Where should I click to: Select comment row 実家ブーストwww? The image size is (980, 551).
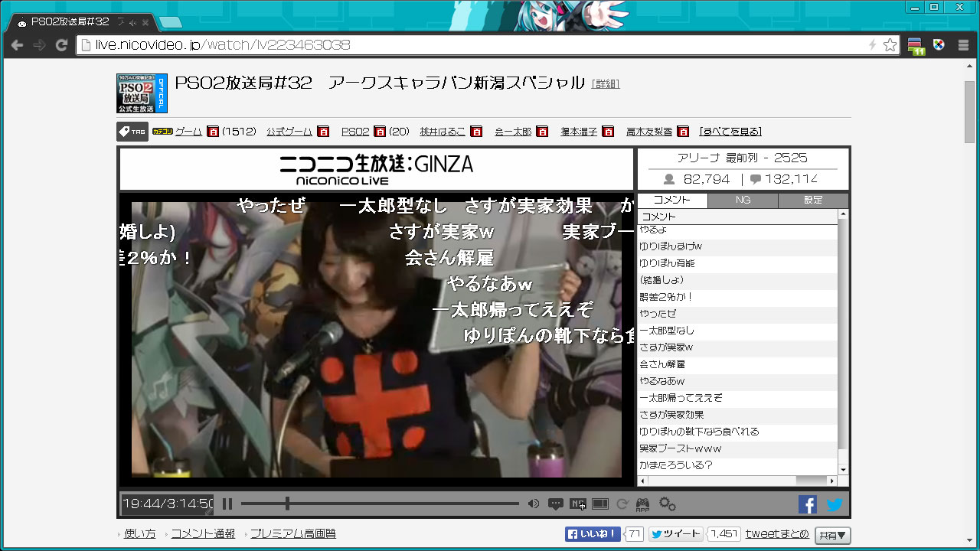737,448
